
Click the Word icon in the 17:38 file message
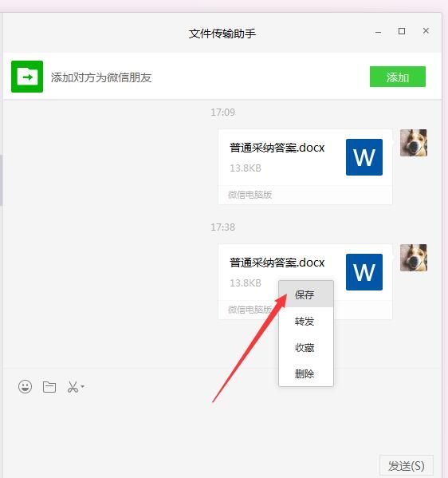click(x=364, y=272)
